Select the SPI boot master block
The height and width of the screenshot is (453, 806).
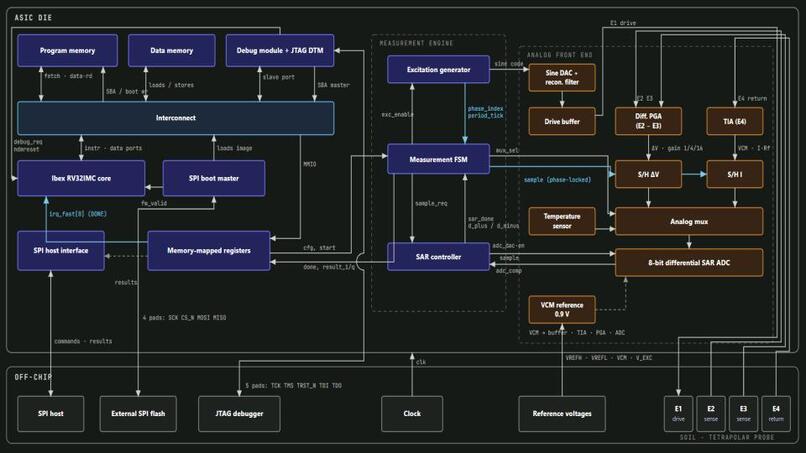tap(214, 178)
